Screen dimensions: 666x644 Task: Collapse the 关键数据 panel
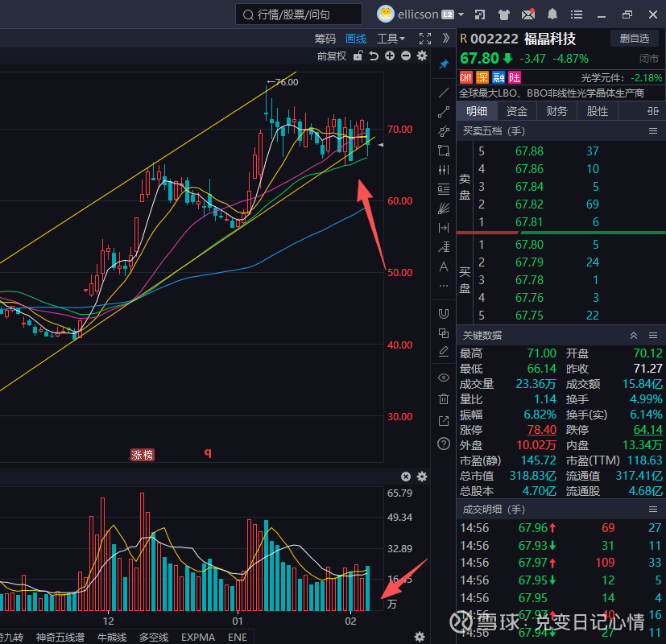634,335
